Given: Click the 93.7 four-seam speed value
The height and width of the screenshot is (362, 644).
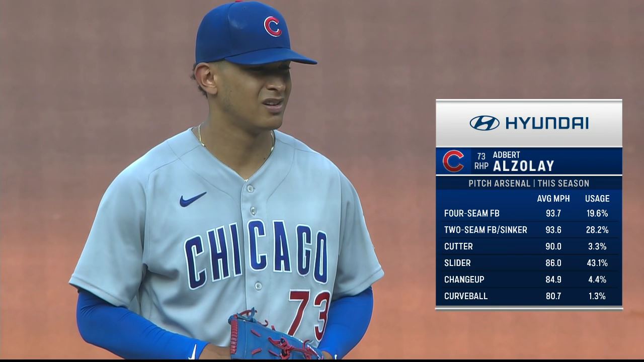Looking at the screenshot, I should coord(553,213).
